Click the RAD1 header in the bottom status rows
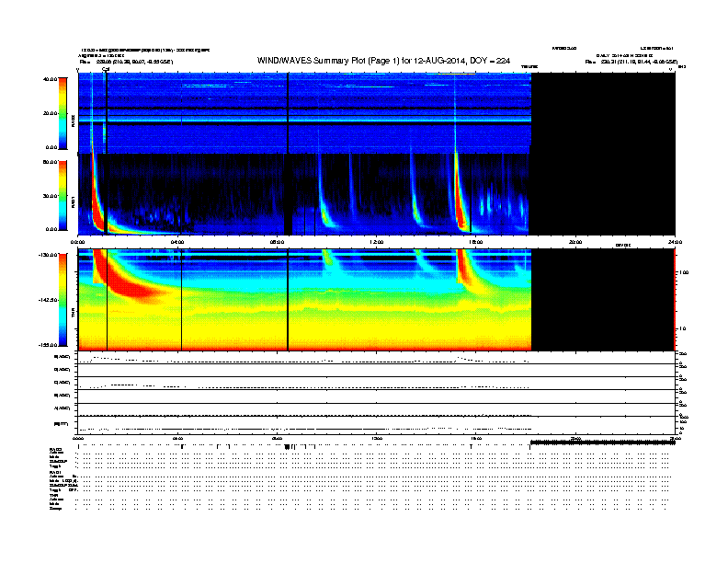Viewport: 728px width, 563px height. coord(55,473)
